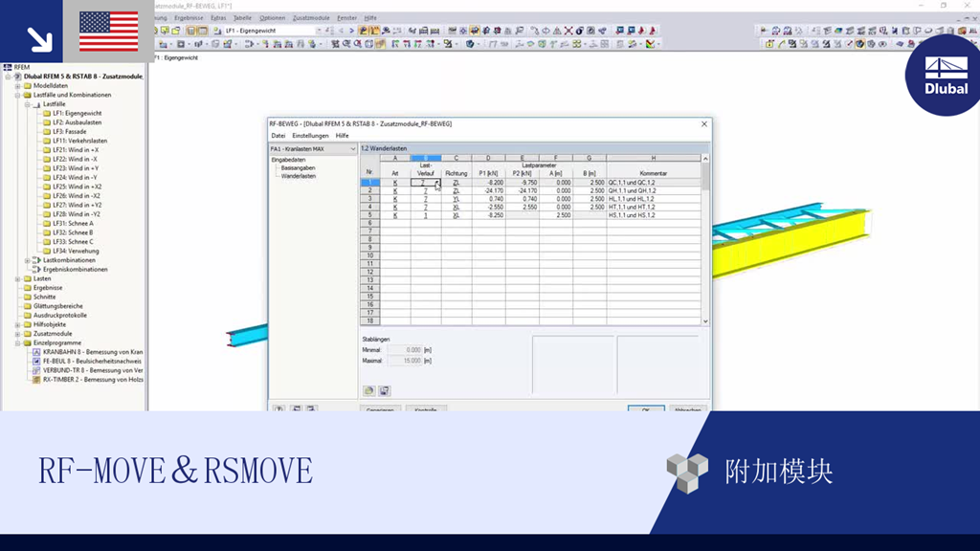Image resolution: width=980 pixels, height=551 pixels.
Task: Select column header H in Wanderlasten table
Action: coord(653,158)
